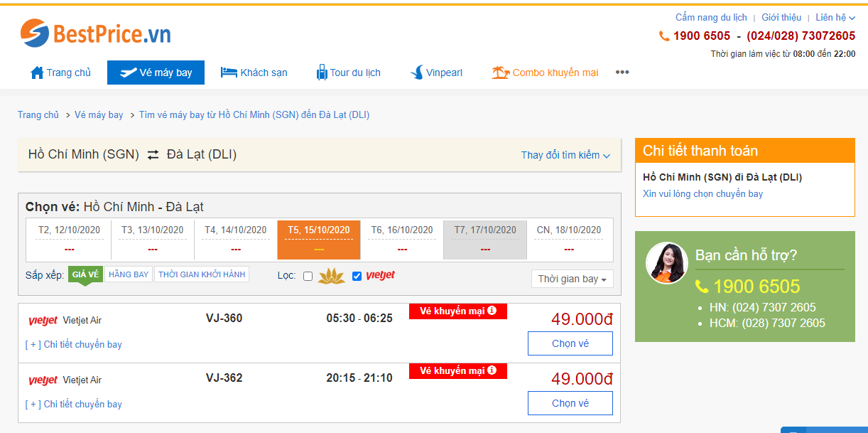This screenshot has width=868, height=433.
Task: Click the Chi tiết thanh toán header
Action: point(745,151)
